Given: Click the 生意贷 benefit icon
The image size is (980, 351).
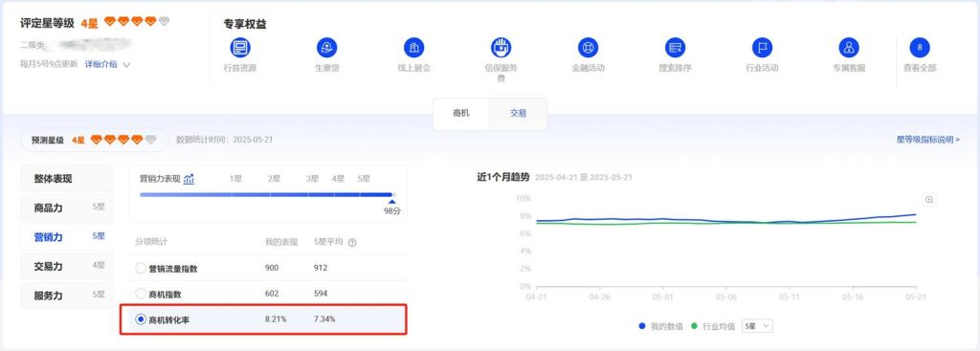Looking at the screenshot, I should [x=327, y=48].
